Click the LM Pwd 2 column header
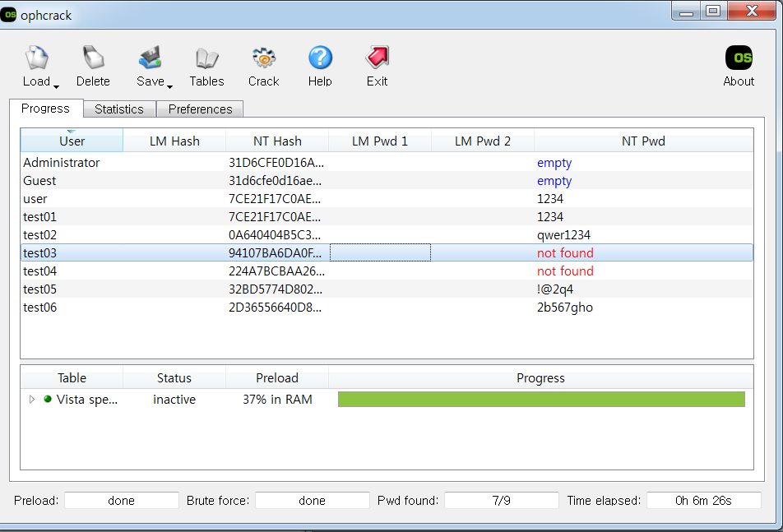Image resolution: width=783 pixels, height=532 pixels. tap(483, 141)
